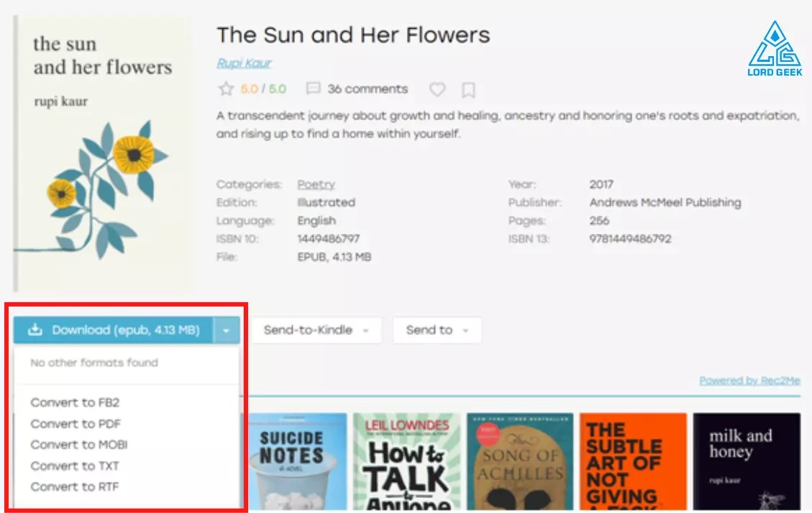Click the 5.0 / 5.0 rating score
The width and height of the screenshot is (812, 513).
click(263, 89)
